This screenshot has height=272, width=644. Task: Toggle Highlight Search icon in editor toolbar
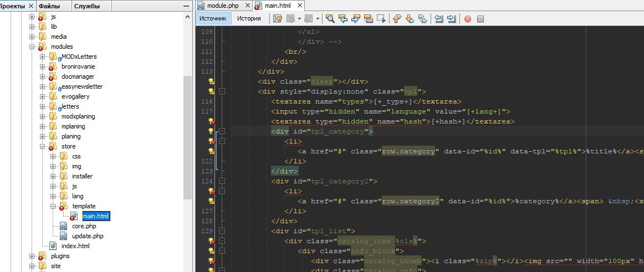point(368,18)
